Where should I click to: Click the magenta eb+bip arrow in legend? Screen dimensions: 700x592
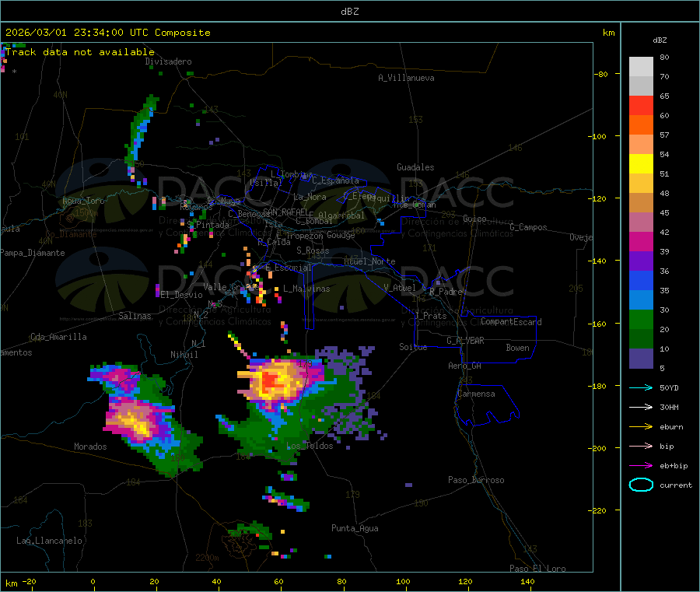(641, 465)
